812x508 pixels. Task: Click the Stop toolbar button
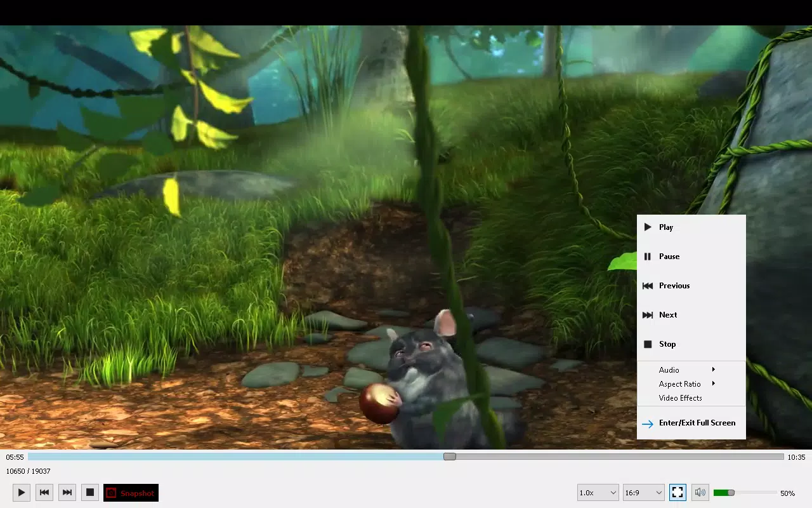pyautogui.click(x=90, y=492)
